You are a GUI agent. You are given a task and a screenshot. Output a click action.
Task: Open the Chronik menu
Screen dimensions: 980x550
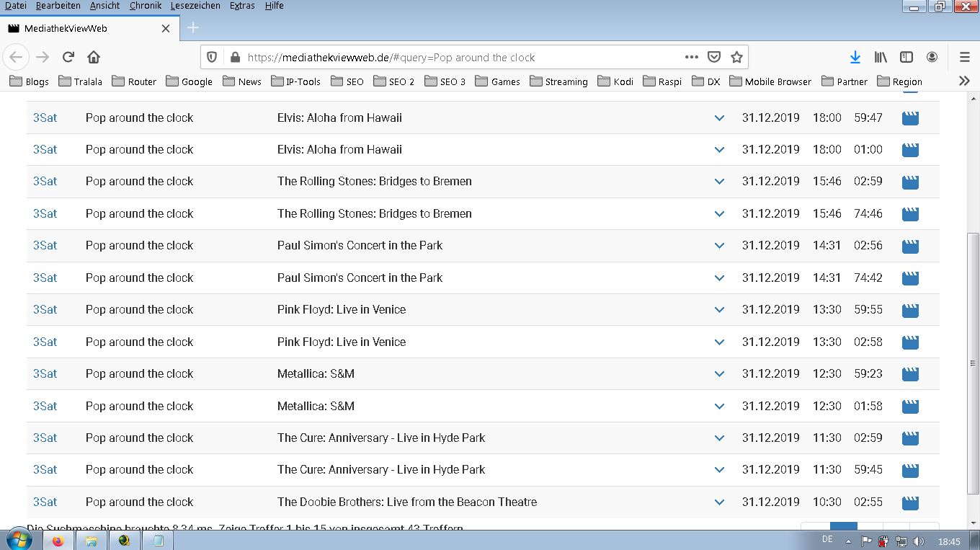point(146,5)
